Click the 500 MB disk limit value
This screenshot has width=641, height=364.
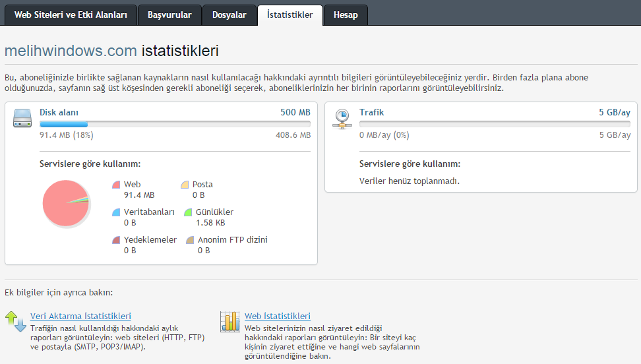tap(295, 113)
